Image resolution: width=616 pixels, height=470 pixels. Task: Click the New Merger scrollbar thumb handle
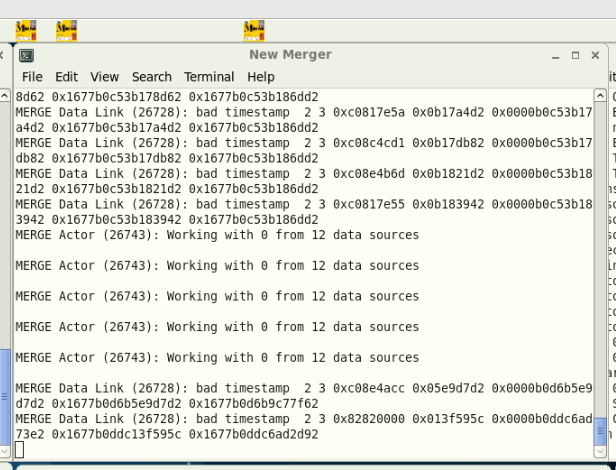600,431
